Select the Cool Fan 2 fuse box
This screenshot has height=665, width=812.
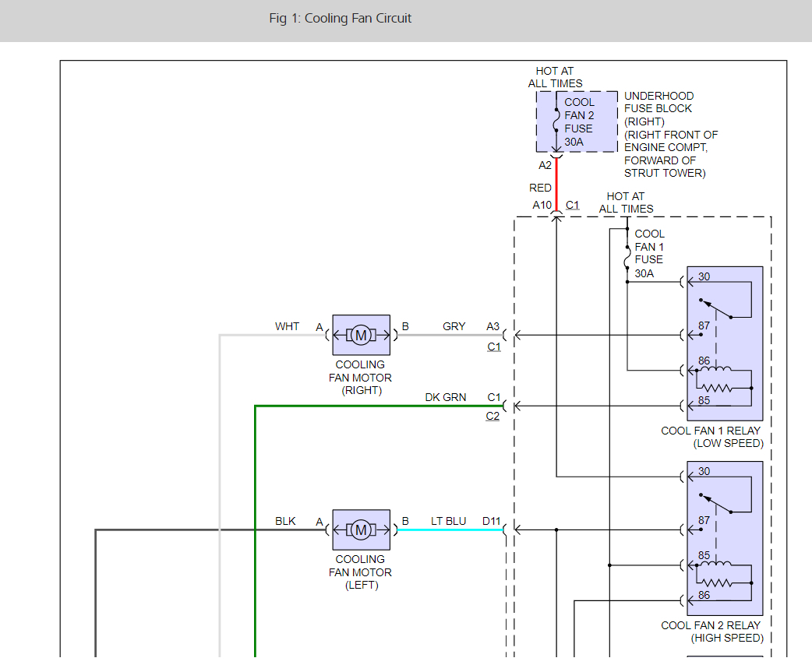pyautogui.click(x=577, y=121)
